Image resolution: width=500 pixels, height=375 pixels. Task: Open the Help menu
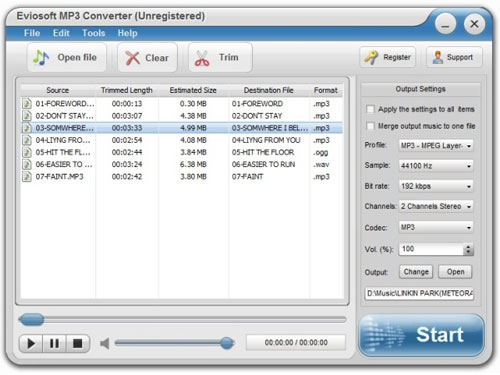(127, 33)
